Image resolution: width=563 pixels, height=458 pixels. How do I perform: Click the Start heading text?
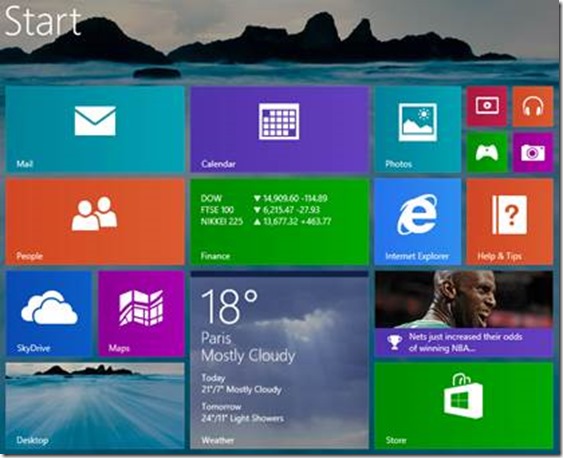pyautogui.click(x=43, y=22)
